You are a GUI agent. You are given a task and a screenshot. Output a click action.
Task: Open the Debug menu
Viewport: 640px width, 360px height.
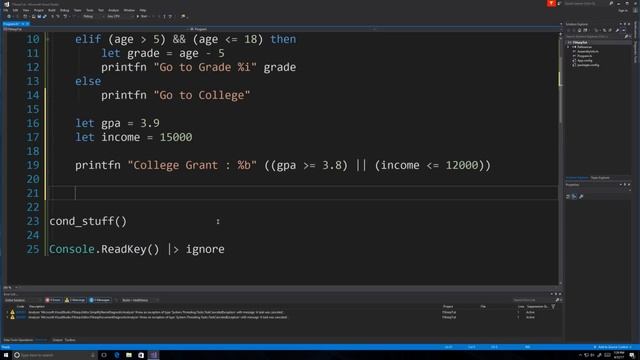(x=64, y=10)
